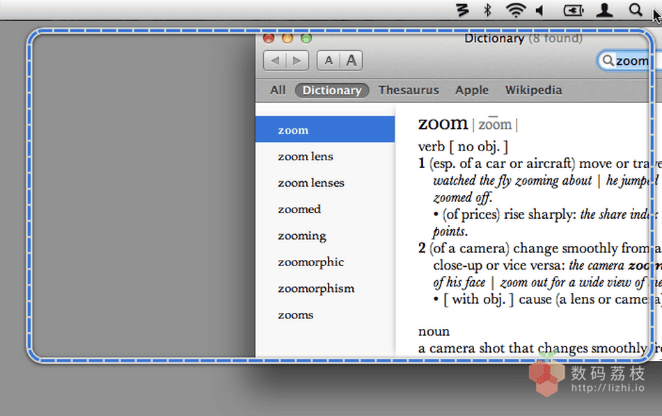Click the zoom headword in definition
The width and height of the screenshot is (662, 416).
coord(443,123)
